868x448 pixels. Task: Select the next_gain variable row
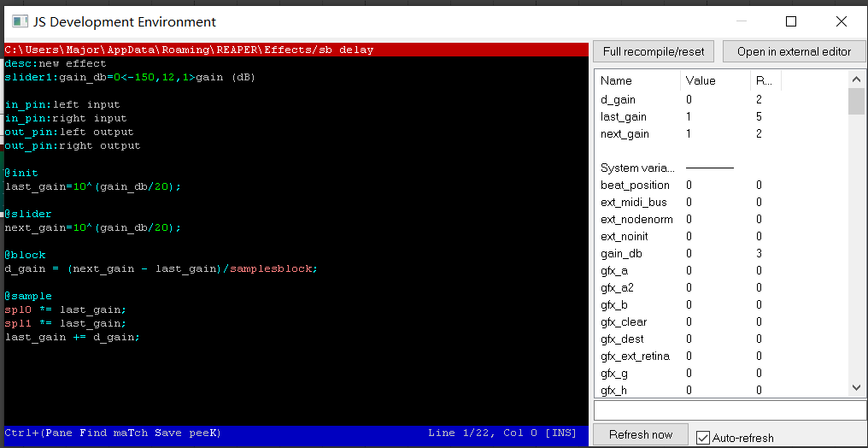click(x=721, y=134)
